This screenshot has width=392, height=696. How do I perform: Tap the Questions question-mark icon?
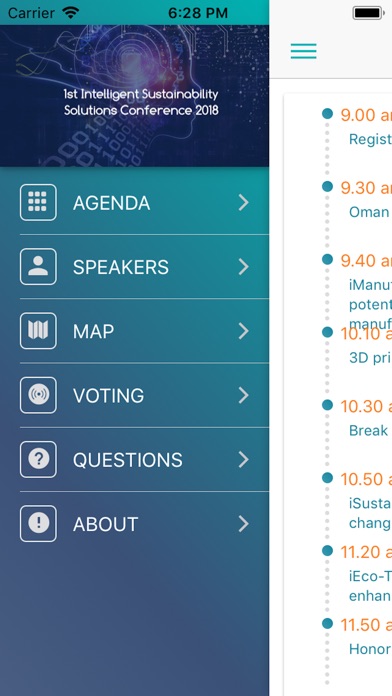[x=38, y=459]
